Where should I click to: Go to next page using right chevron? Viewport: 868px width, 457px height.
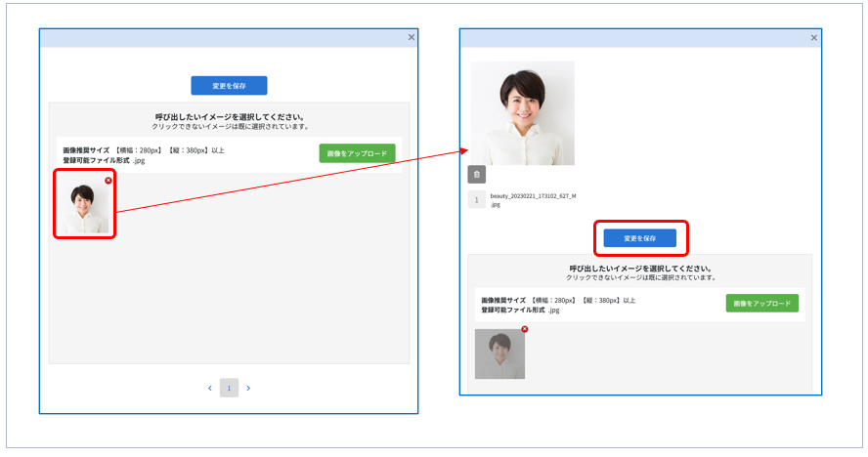click(248, 388)
